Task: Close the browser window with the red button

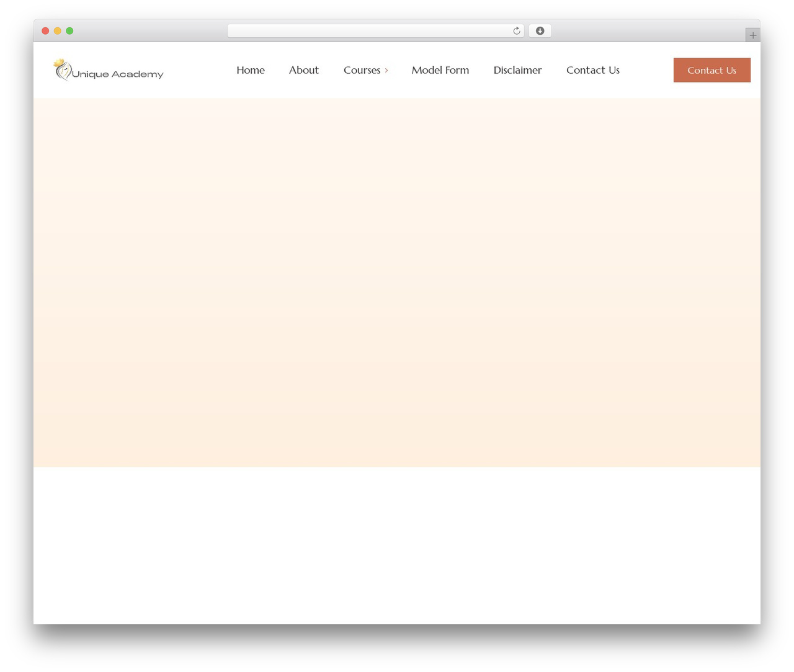Action: point(45,31)
